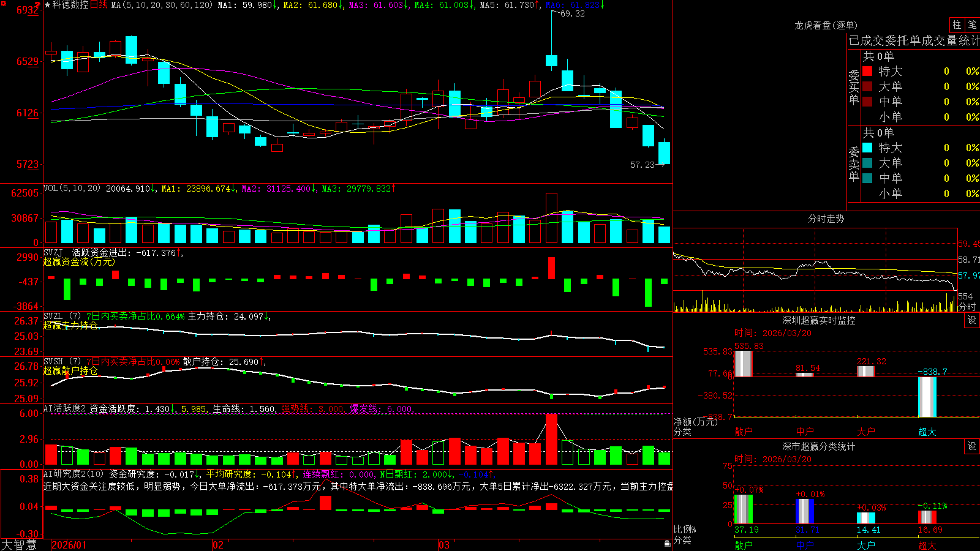Viewport: 980px width, 551px height.
Task: Click the dark red 中单 swatch under 委买单
Action: [867, 102]
